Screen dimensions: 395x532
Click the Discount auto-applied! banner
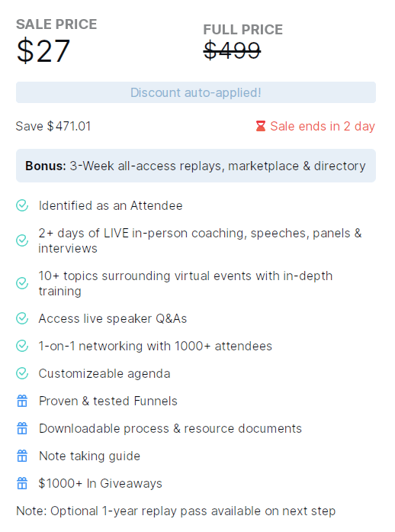tap(196, 92)
